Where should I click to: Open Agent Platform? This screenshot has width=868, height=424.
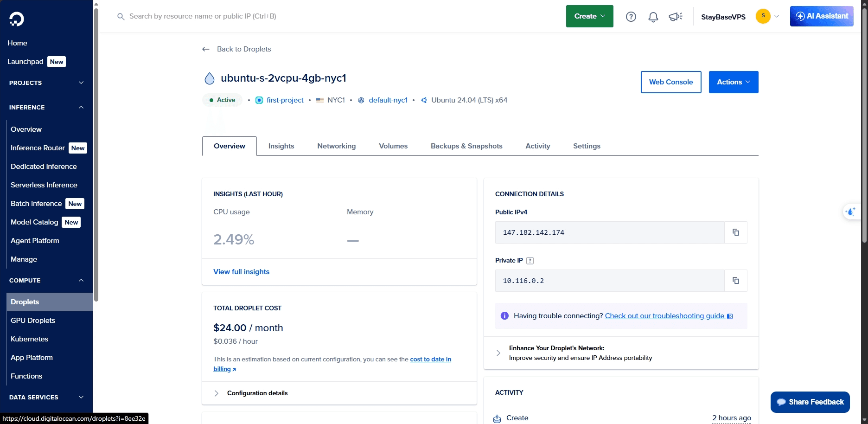point(35,241)
